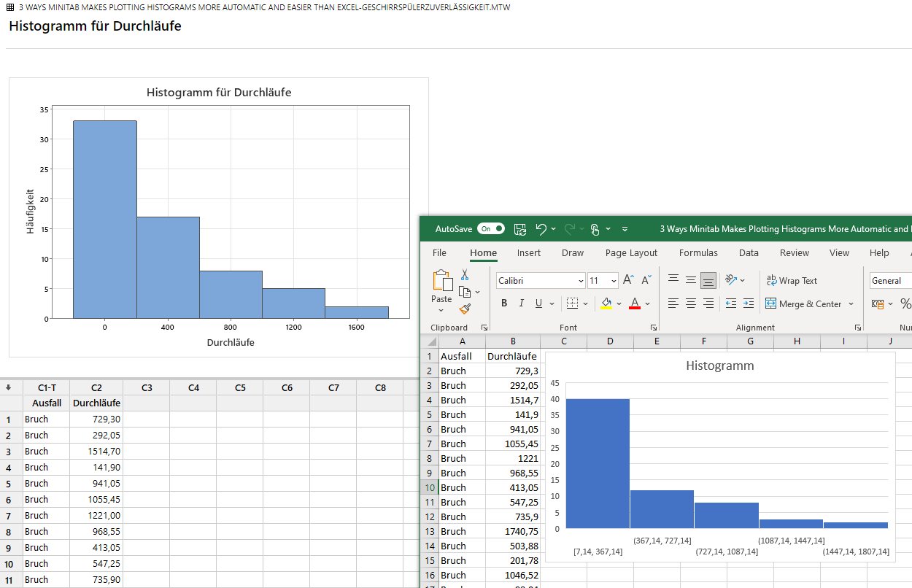
Task: Set Middle Align for cell content
Action: pos(691,280)
